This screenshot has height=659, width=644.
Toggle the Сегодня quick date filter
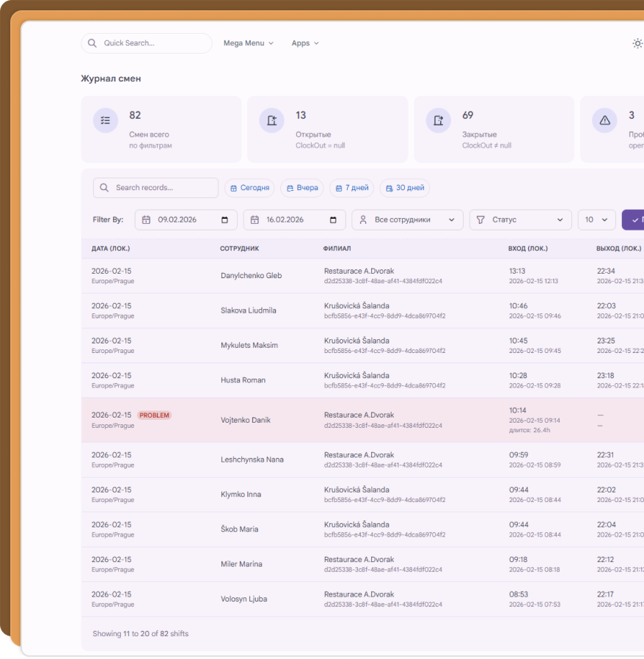coord(249,188)
